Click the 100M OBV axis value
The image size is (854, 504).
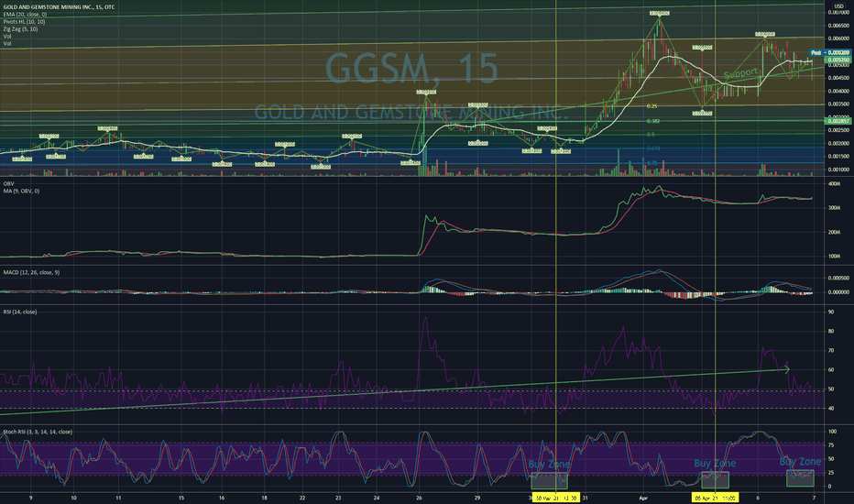tap(834, 256)
